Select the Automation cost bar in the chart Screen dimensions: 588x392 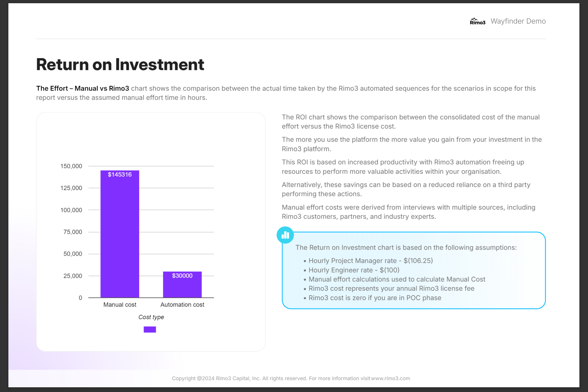(x=182, y=288)
